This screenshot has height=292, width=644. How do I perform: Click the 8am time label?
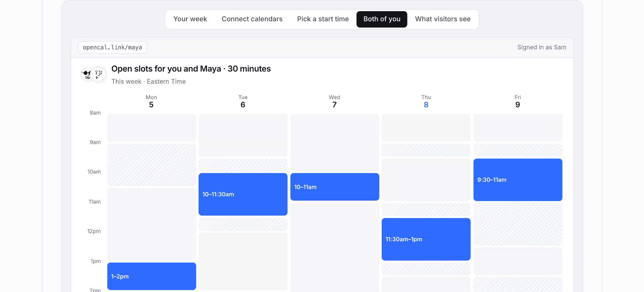(x=95, y=113)
